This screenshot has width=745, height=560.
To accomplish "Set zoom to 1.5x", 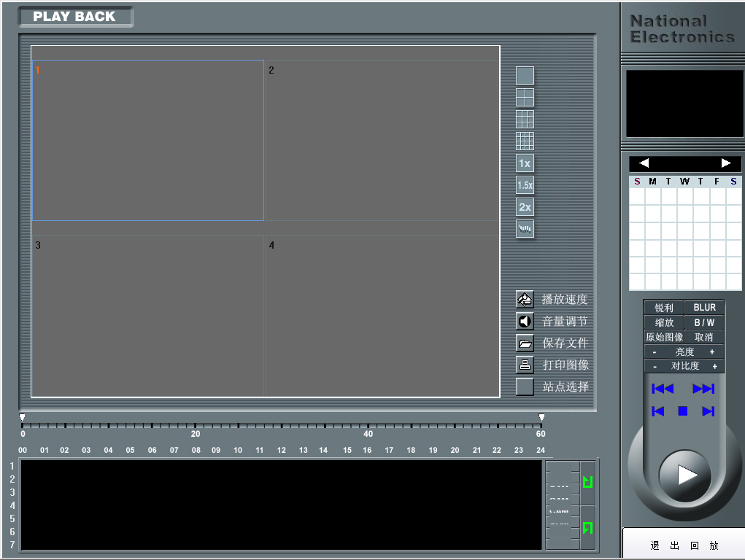I will click(525, 184).
